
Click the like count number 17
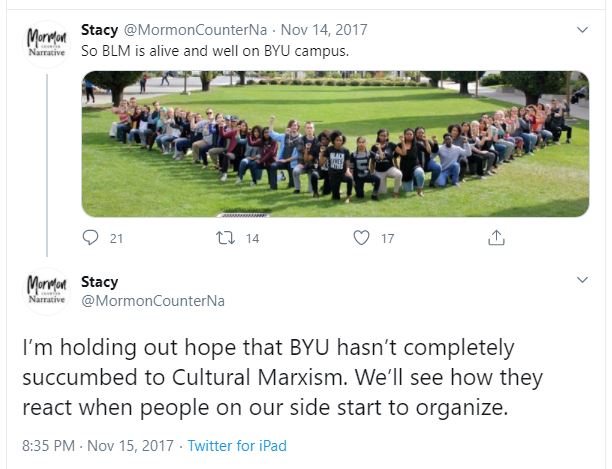[387, 239]
